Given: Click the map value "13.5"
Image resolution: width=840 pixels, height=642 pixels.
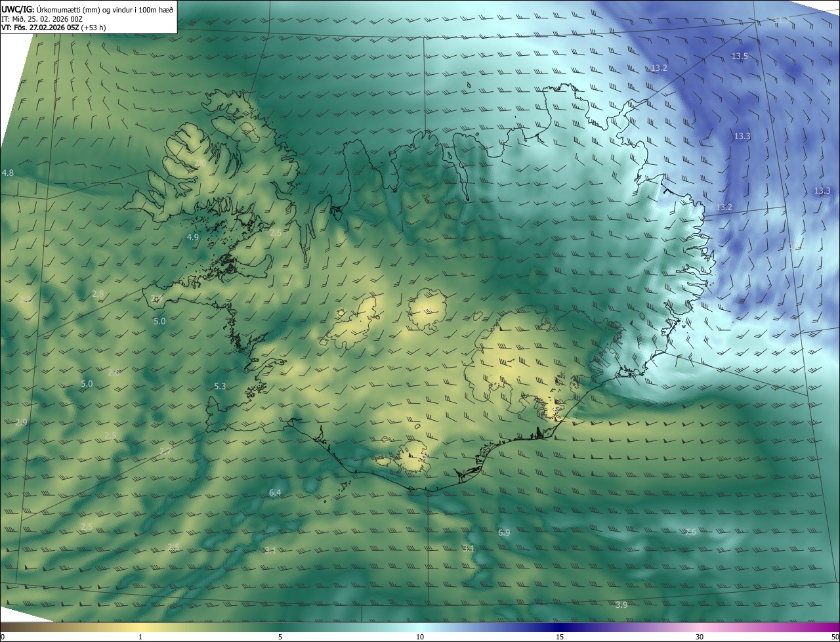Looking at the screenshot, I should tap(740, 56).
